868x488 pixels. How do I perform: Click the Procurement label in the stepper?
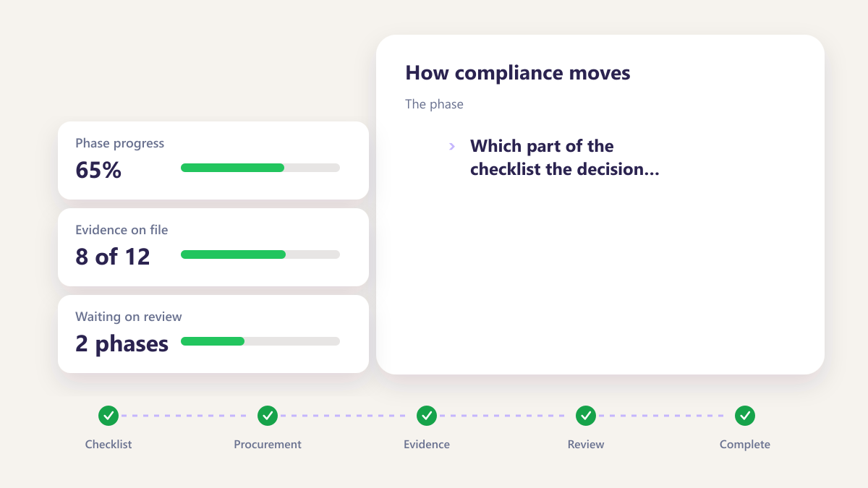[268, 445]
